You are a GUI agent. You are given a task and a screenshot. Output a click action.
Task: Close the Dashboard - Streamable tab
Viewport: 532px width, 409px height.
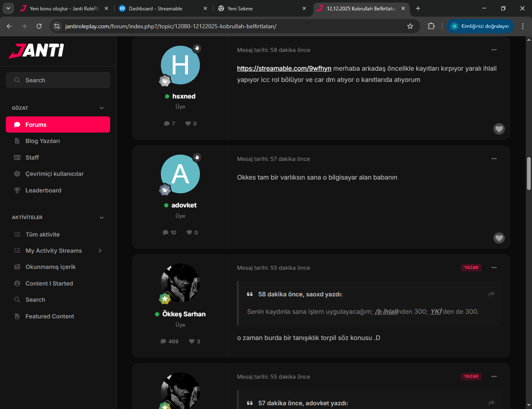[x=205, y=8]
